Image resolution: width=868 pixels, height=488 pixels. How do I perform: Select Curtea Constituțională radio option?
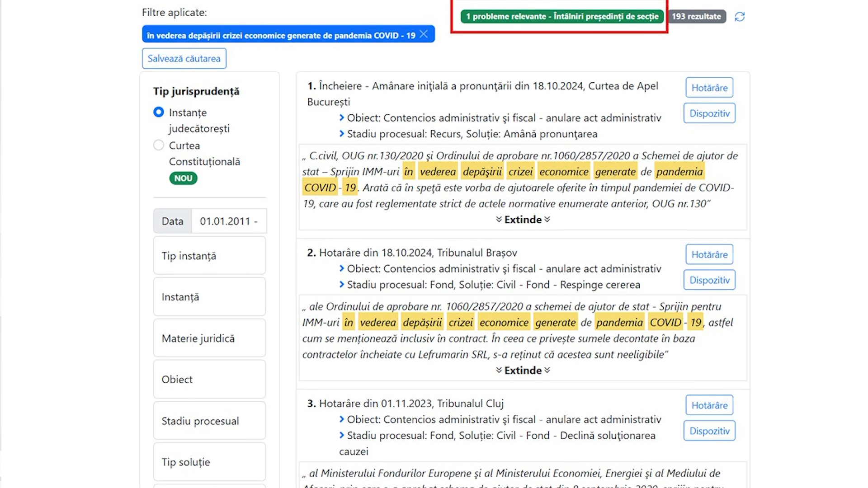pyautogui.click(x=158, y=145)
